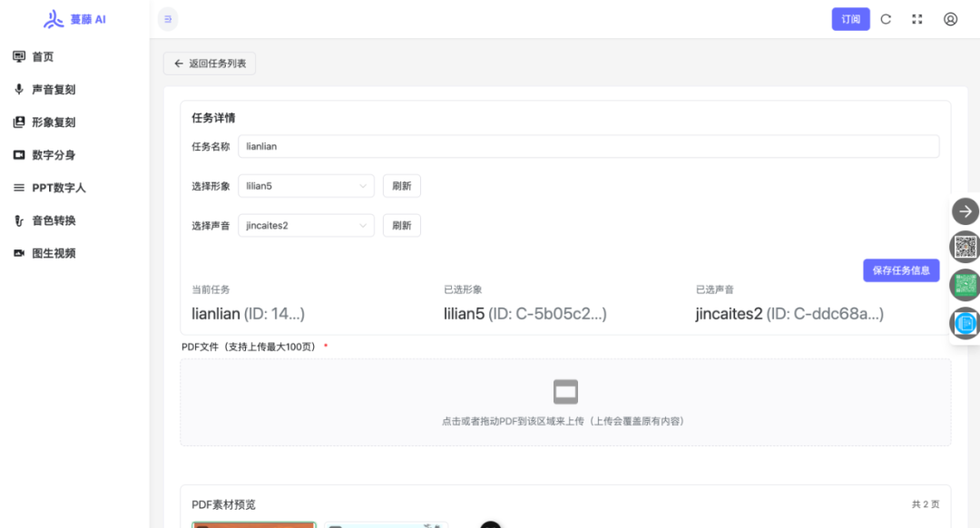Click the fullscreen expand icon at top right
The width and height of the screenshot is (980, 528).
point(916,18)
